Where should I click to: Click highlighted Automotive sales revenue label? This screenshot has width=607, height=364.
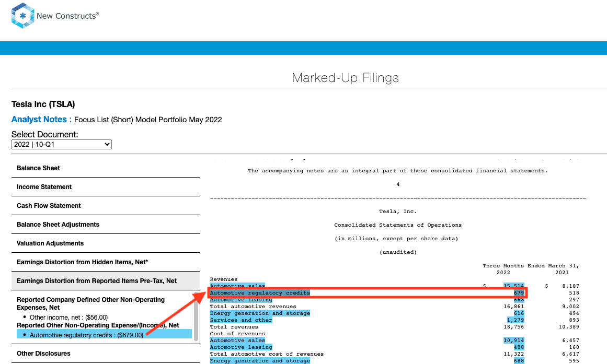237,286
